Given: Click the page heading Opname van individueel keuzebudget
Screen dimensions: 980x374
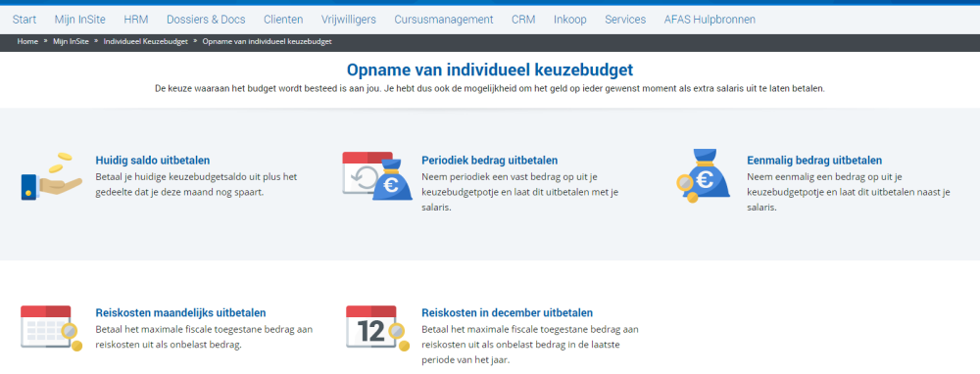Looking at the screenshot, I should (x=490, y=70).
